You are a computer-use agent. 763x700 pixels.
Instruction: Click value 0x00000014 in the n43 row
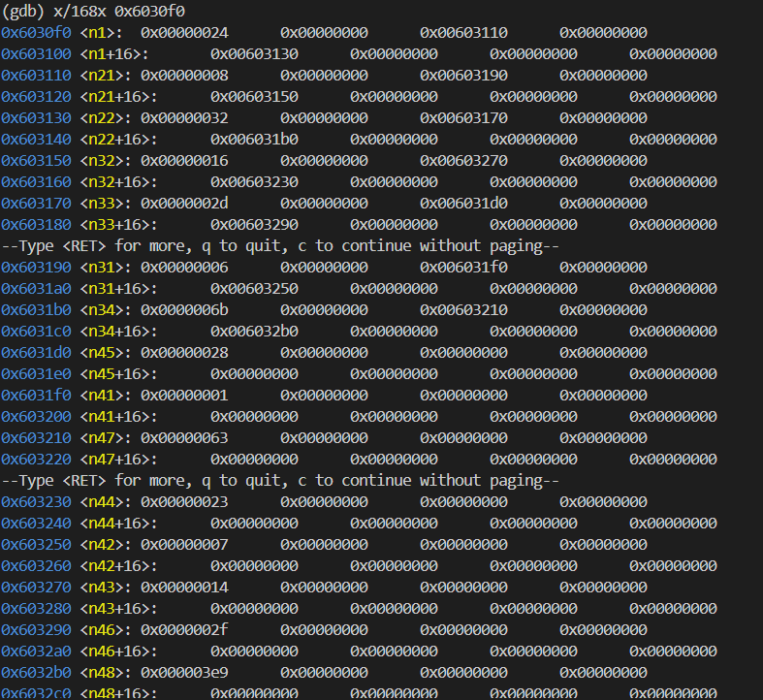pos(184,588)
